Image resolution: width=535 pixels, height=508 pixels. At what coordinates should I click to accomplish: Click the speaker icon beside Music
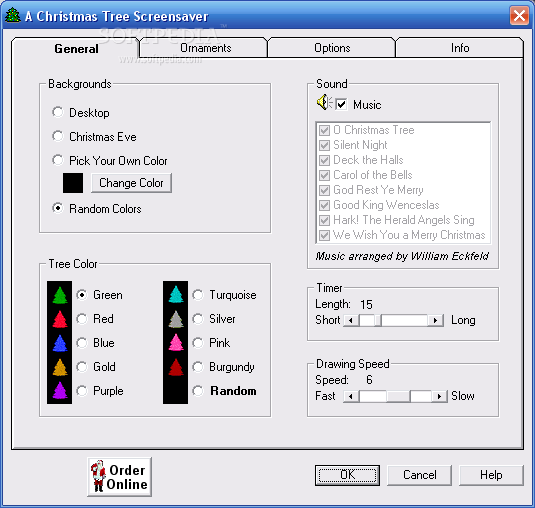click(x=324, y=102)
